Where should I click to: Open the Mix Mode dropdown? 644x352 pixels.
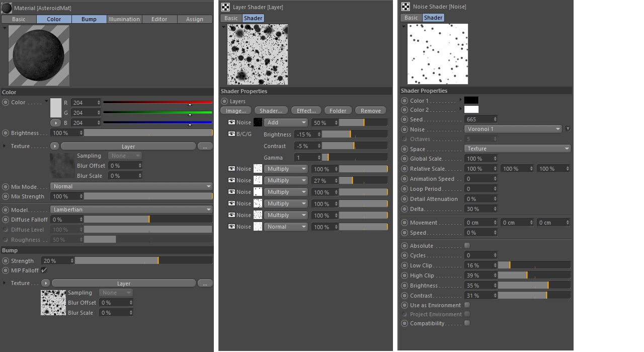131,186
